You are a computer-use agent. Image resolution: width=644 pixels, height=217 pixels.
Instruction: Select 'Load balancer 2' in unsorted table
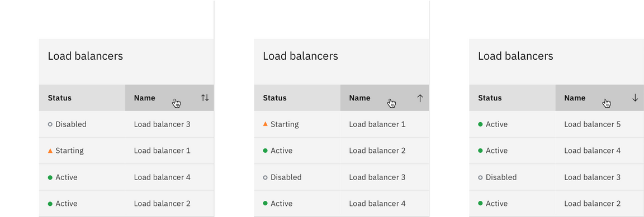point(162,204)
